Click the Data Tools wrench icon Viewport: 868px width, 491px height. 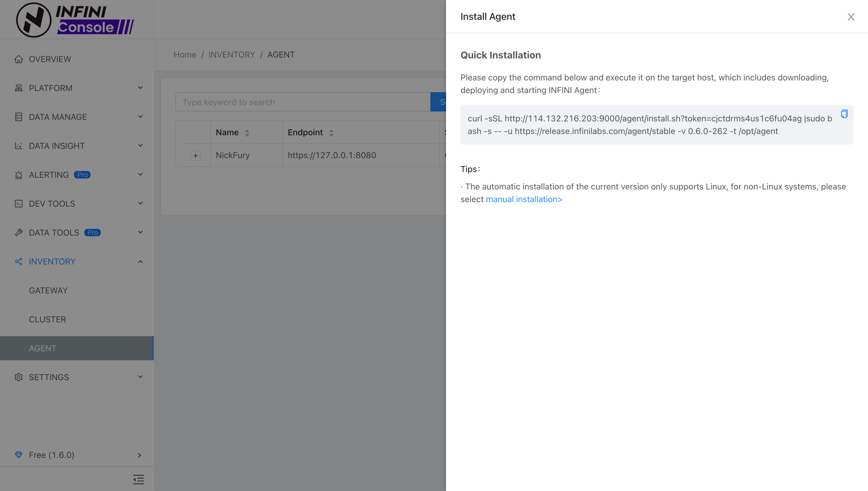pyautogui.click(x=19, y=233)
